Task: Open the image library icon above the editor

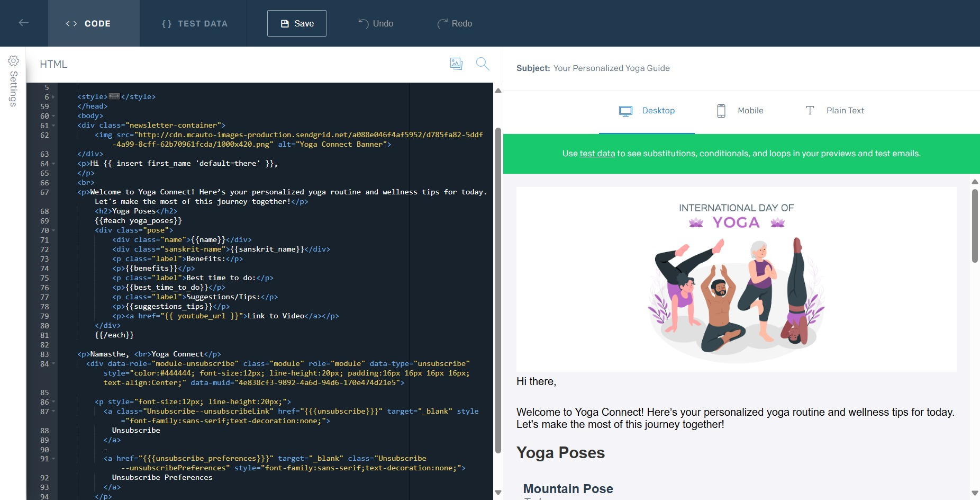Action: pyautogui.click(x=456, y=64)
